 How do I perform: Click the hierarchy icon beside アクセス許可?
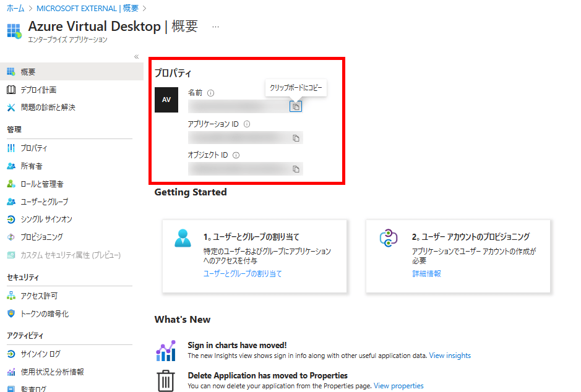click(11, 296)
